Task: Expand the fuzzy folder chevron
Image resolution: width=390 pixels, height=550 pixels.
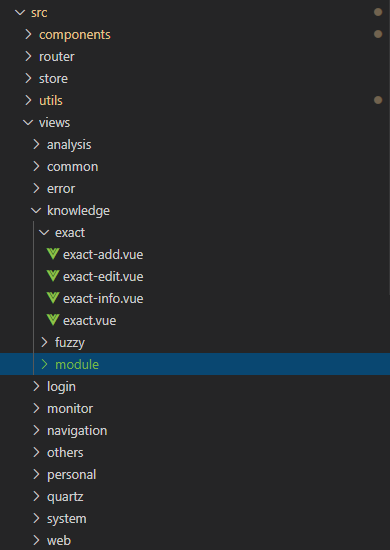Action: point(45,342)
